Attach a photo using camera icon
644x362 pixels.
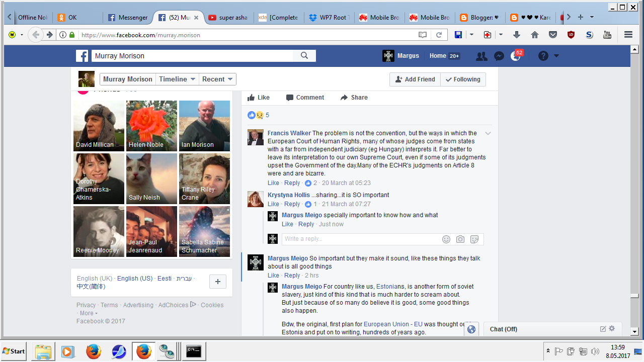[460, 239]
